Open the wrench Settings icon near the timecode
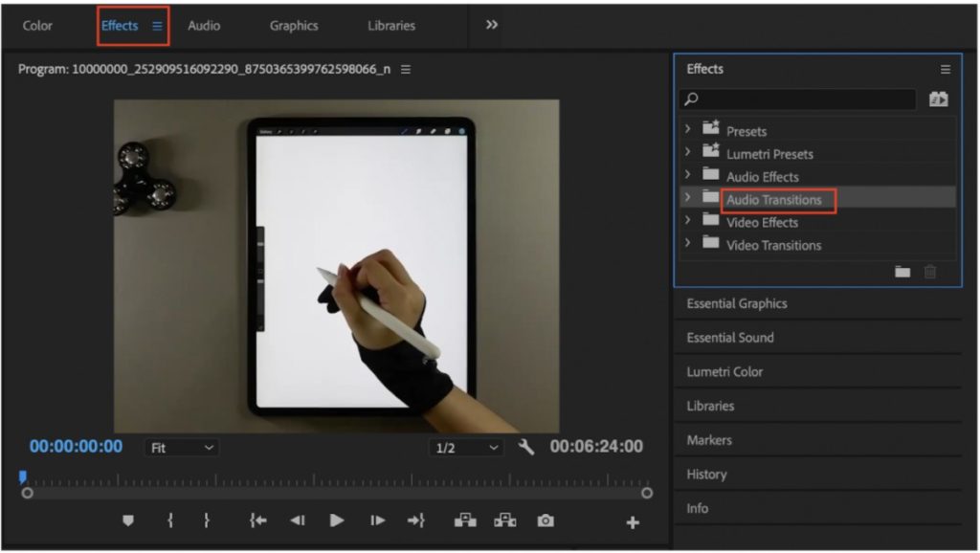Screen dimensions: 980x553 coord(526,446)
